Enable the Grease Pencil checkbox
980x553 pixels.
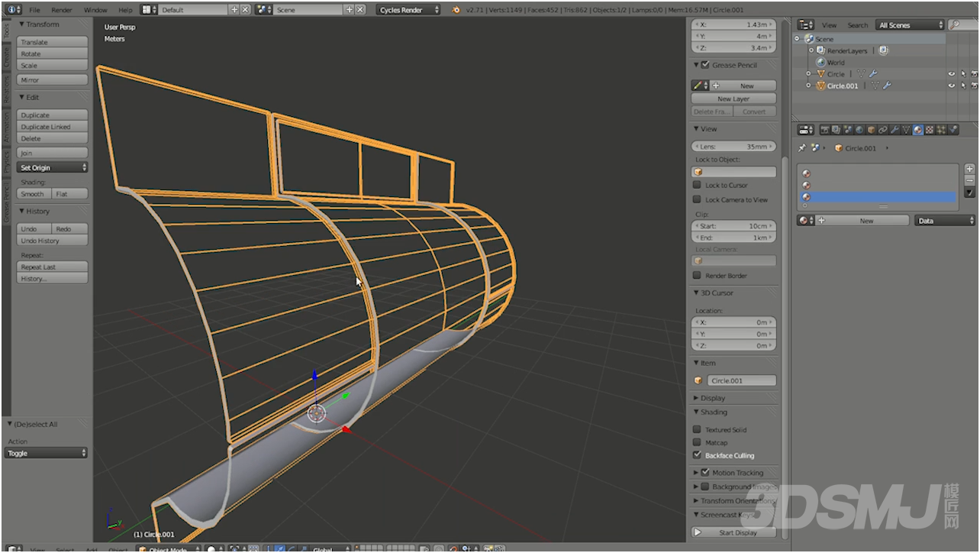705,65
